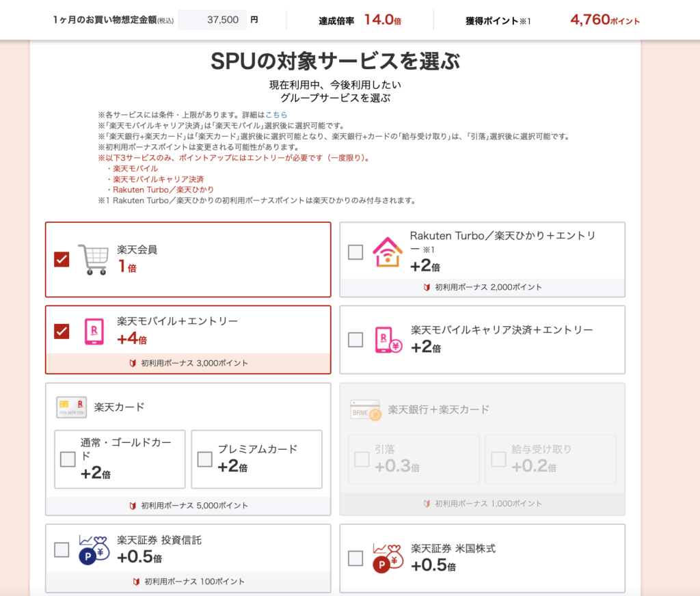Viewport: 700px width, 596px height.
Task: Check the 楽天モバイルキャリア決済+エントリー checkbox
Action: click(x=355, y=340)
